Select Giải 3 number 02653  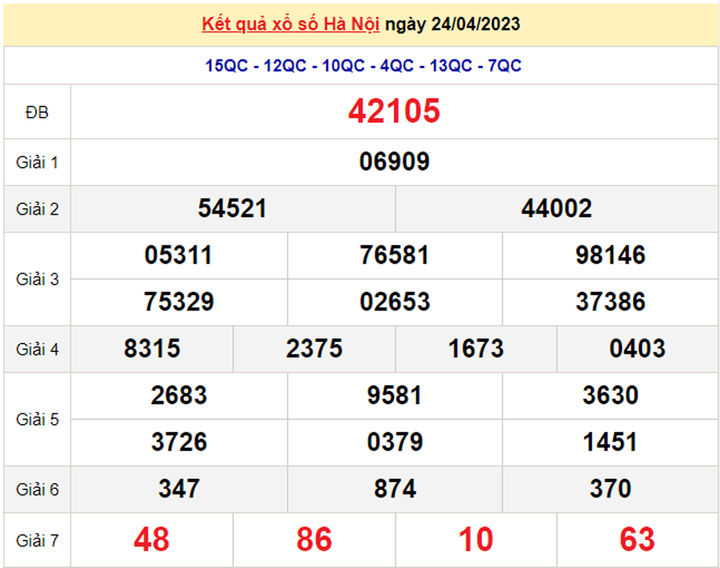[394, 302]
